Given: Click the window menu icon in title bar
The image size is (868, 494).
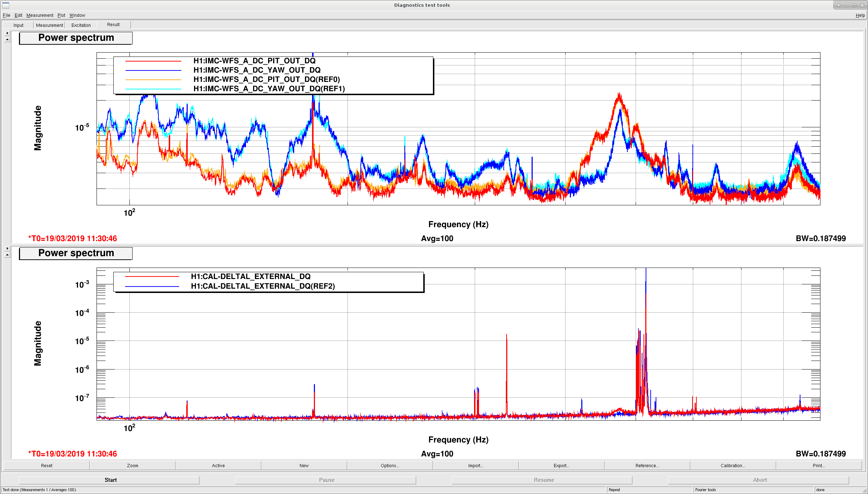Looking at the screenshot, I should coord(6,5).
